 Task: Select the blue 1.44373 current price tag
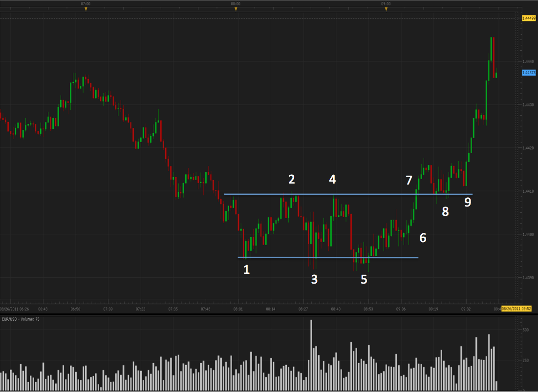click(529, 73)
